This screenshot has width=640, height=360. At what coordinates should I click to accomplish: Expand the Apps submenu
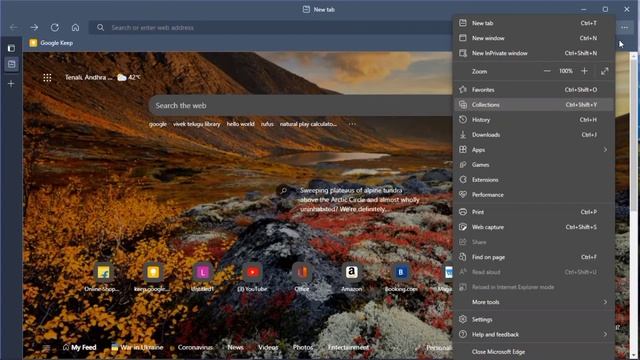click(x=533, y=150)
